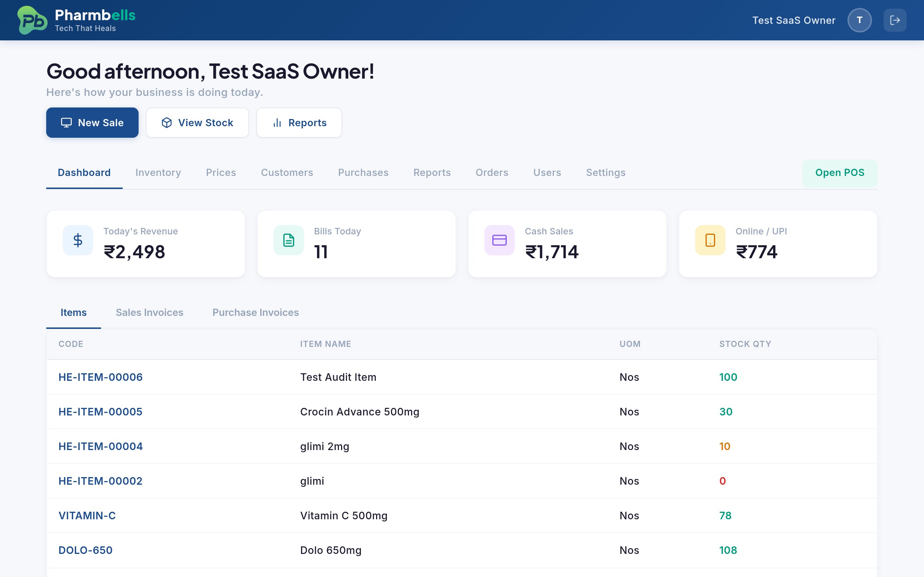924x577 pixels.
Task: Open the user avatar circle labeled T
Action: click(x=859, y=20)
